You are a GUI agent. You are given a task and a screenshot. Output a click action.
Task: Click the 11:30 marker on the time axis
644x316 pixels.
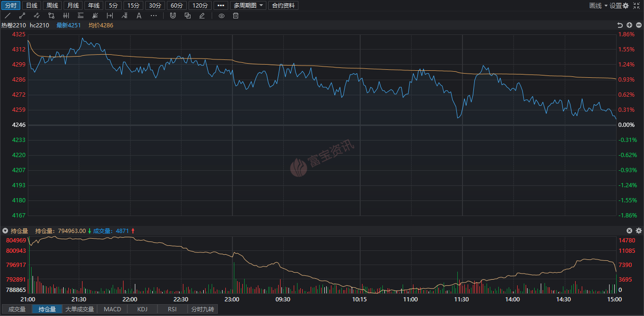tap(461, 299)
